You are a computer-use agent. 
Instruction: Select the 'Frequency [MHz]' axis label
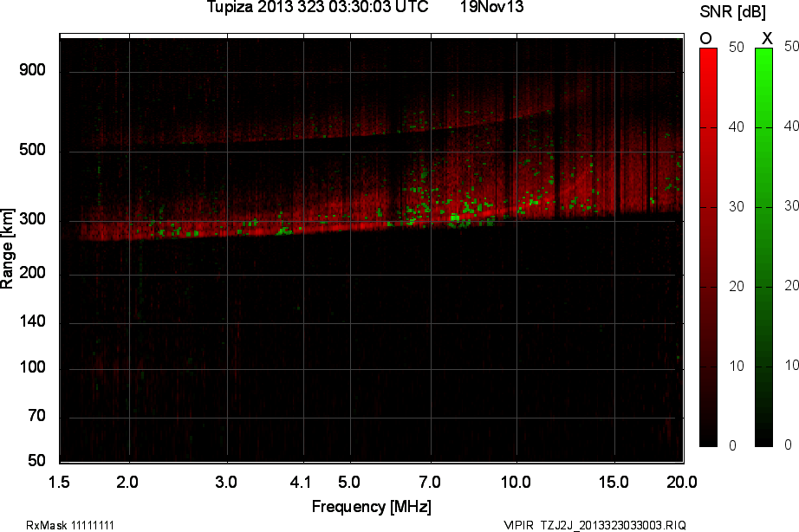[372, 507]
